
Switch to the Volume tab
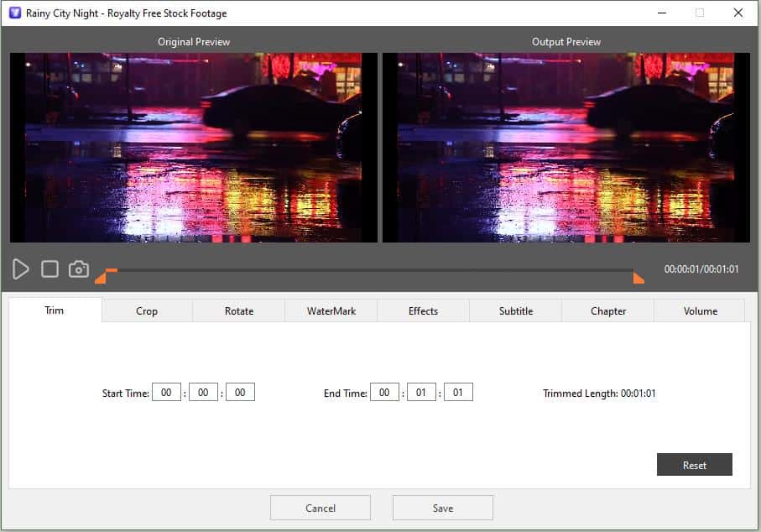[700, 310]
